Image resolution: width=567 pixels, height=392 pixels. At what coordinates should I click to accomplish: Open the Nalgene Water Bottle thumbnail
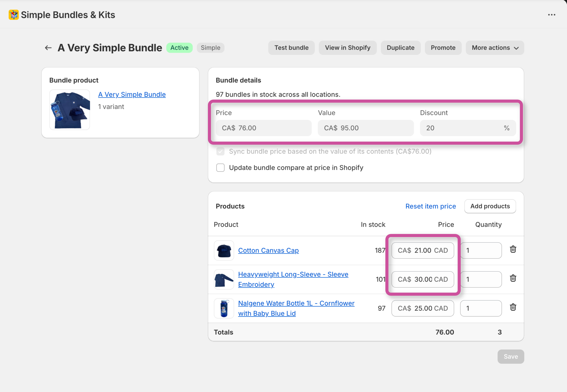[x=224, y=308]
